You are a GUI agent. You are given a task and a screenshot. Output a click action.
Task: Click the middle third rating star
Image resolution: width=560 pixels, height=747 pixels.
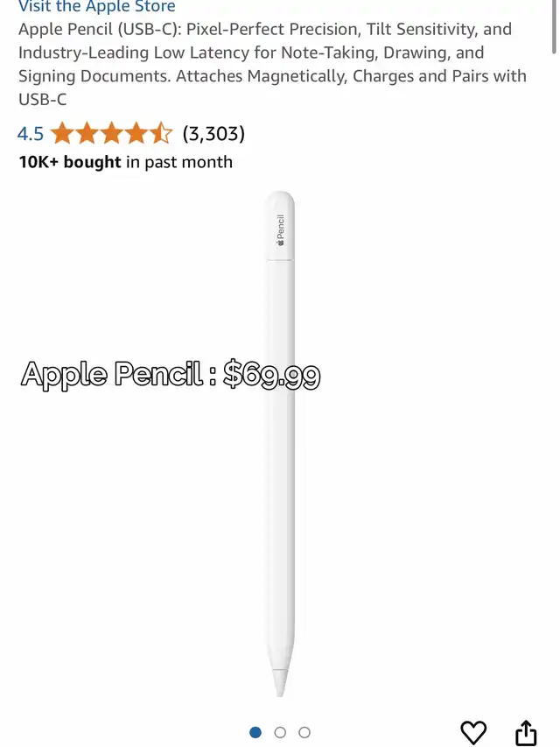tap(111, 133)
